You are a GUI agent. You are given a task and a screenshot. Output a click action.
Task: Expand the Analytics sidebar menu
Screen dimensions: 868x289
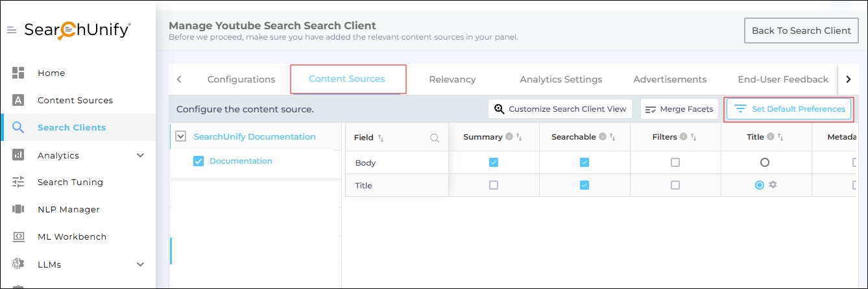pos(140,155)
